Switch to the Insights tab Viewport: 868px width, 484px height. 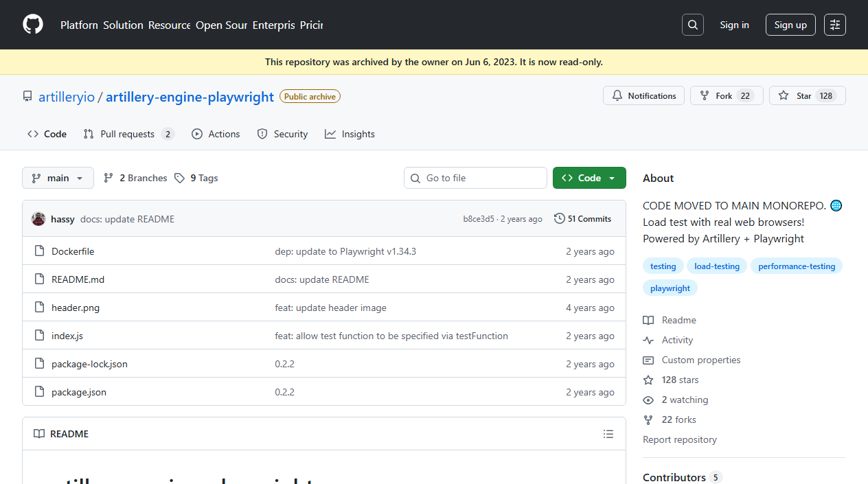point(350,134)
